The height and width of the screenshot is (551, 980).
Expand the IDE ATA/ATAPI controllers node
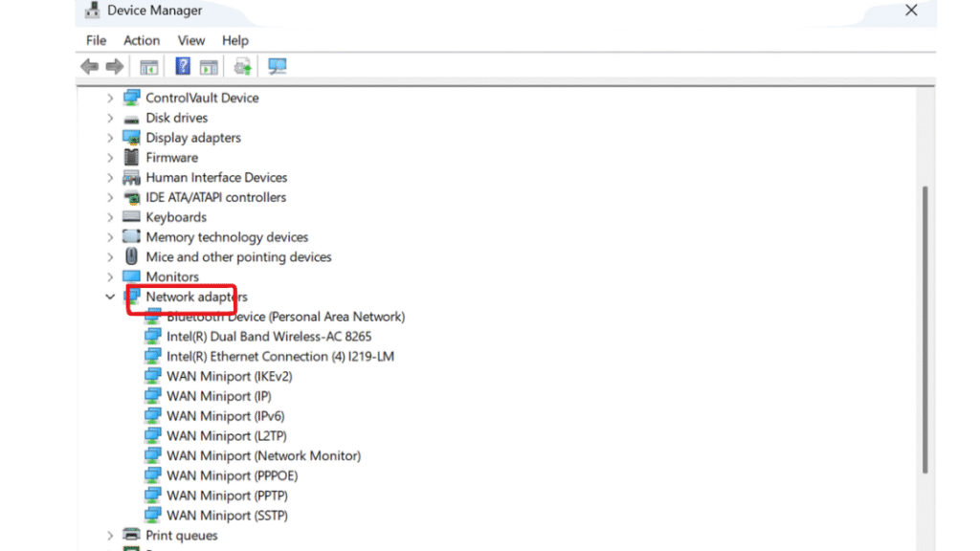click(110, 198)
